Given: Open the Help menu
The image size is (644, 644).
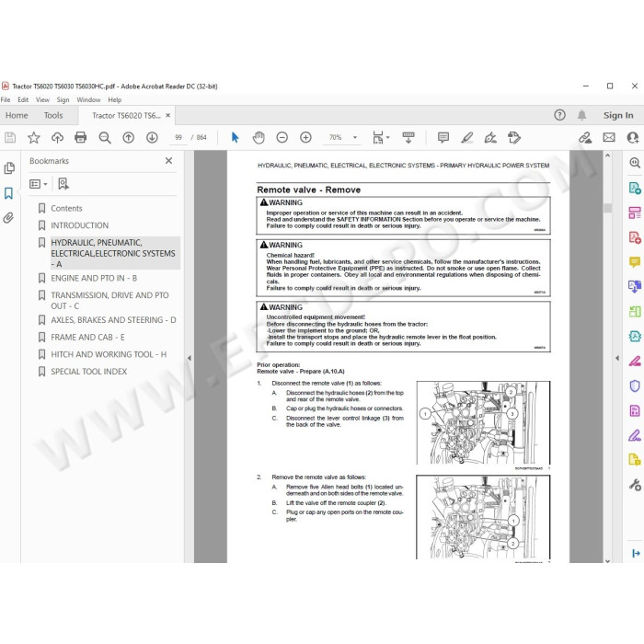Looking at the screenshot, I should tap(115, 99).
